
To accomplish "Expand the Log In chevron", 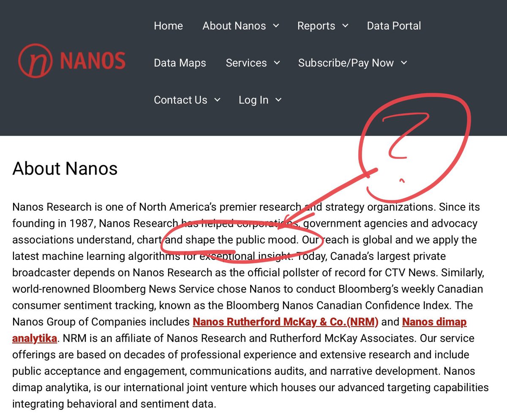I will pyautogui.click(x=278, y=100).
